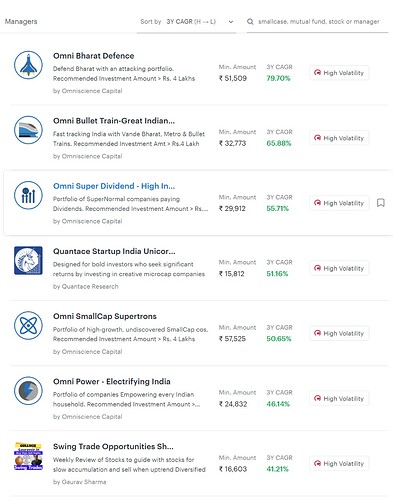This screenshot has height=500, width=393.
Task: Click the Omni Bullet Train logo icon
Action: tap(28, 130)
